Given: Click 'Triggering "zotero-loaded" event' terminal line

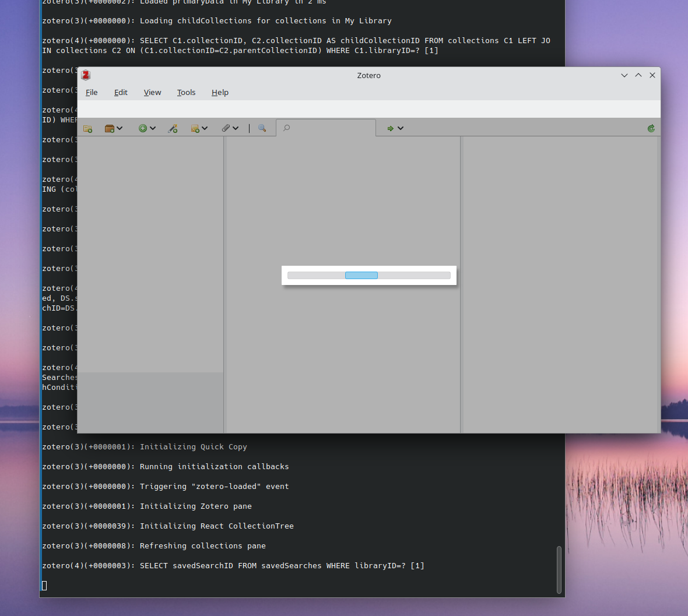Looking at the screenshot, I should point(214,486).
